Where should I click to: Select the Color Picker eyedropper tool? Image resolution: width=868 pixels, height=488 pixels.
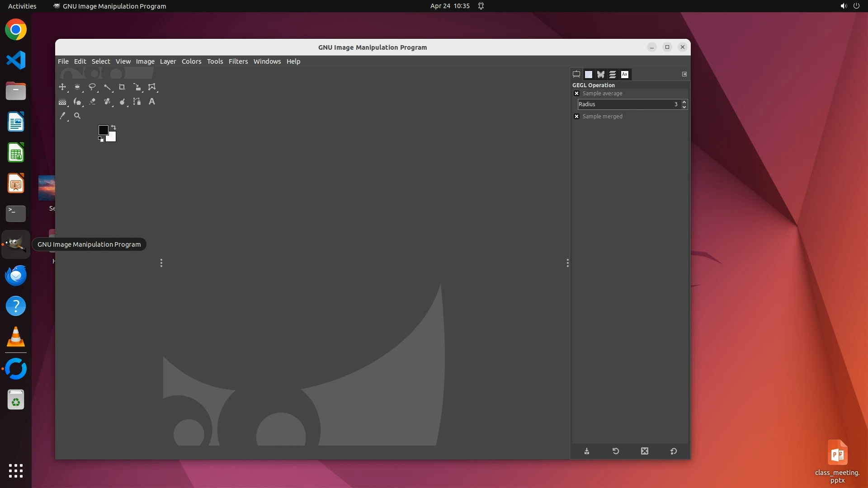(62, 116)
